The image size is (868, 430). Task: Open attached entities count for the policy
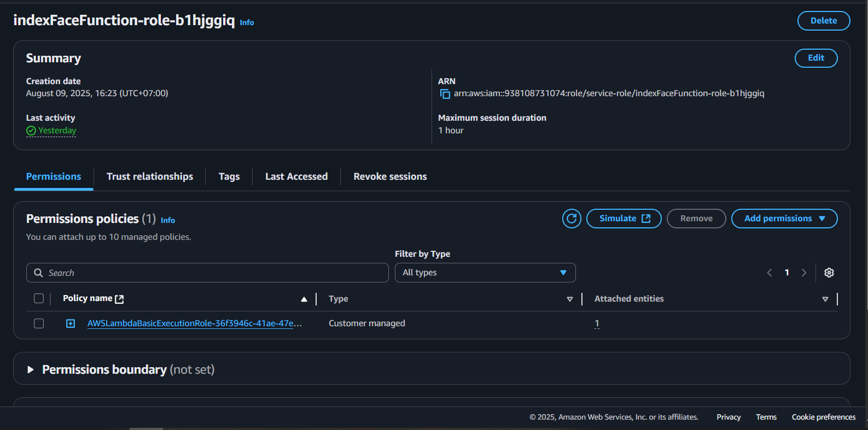tap(597, 323)
